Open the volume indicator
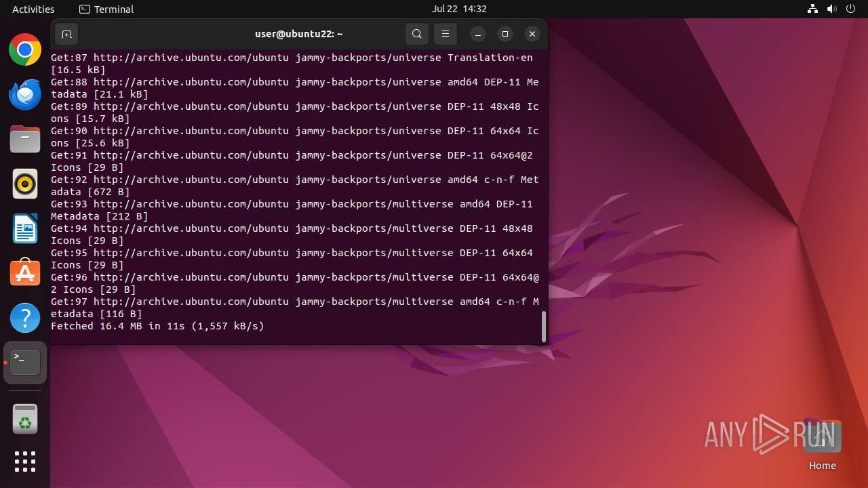The width and height of the screenshot is (868, 488). pos(831,9)
